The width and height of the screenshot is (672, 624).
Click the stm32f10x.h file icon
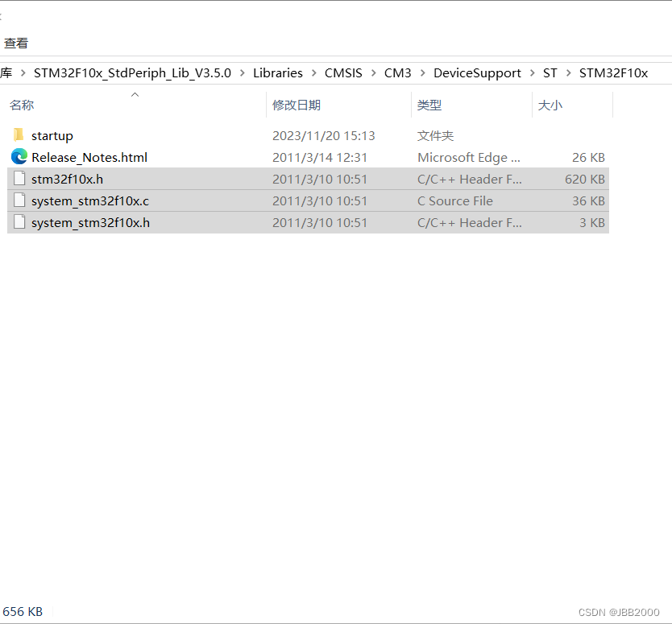(x=19, y=179)
